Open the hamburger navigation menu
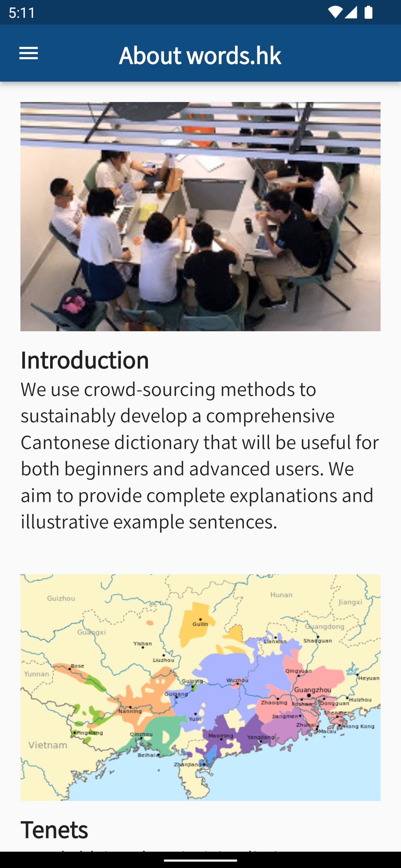Viewport: 401px width, 868px height. pos(29,53)
